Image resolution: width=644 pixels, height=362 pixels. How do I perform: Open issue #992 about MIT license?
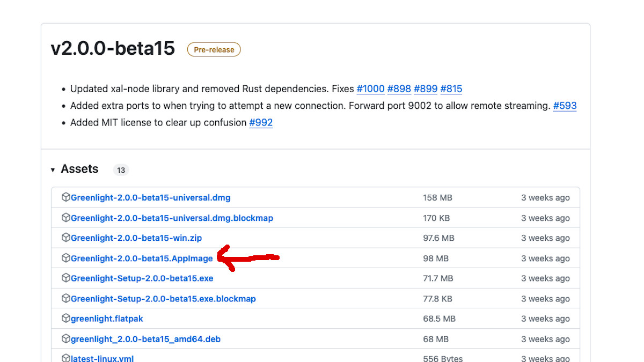click(x=261, y=122)
